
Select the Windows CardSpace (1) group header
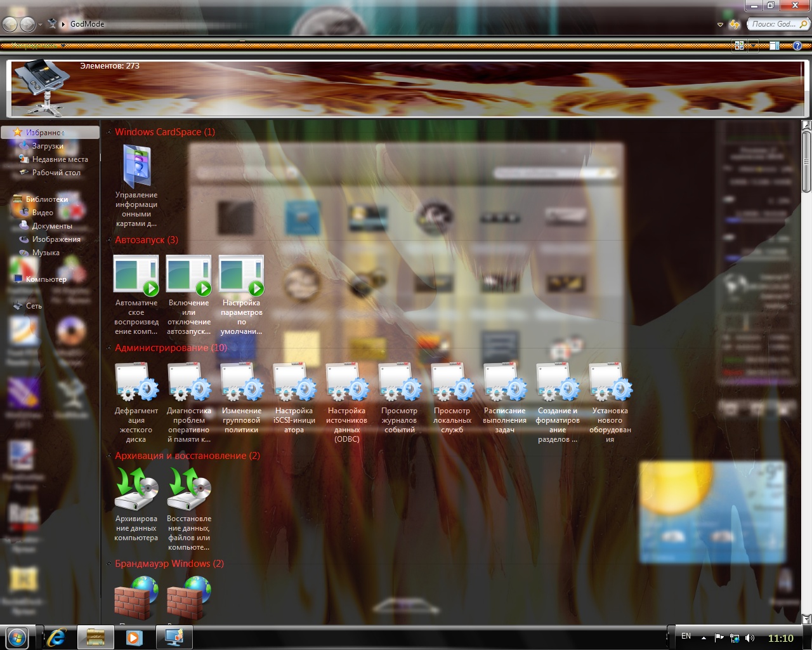pyautogui.click(x=165, y=132)
